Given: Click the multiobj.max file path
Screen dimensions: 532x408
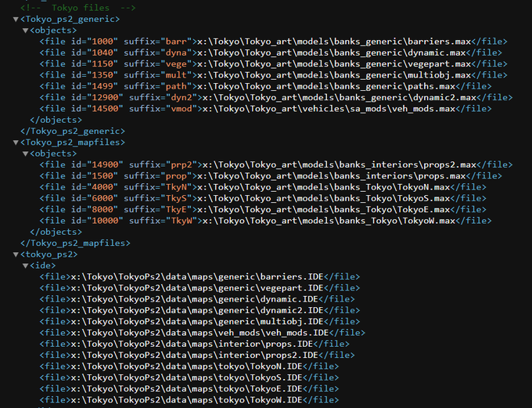Looking at the screenshot, I should pyautogui.click(x=326, y=75).
